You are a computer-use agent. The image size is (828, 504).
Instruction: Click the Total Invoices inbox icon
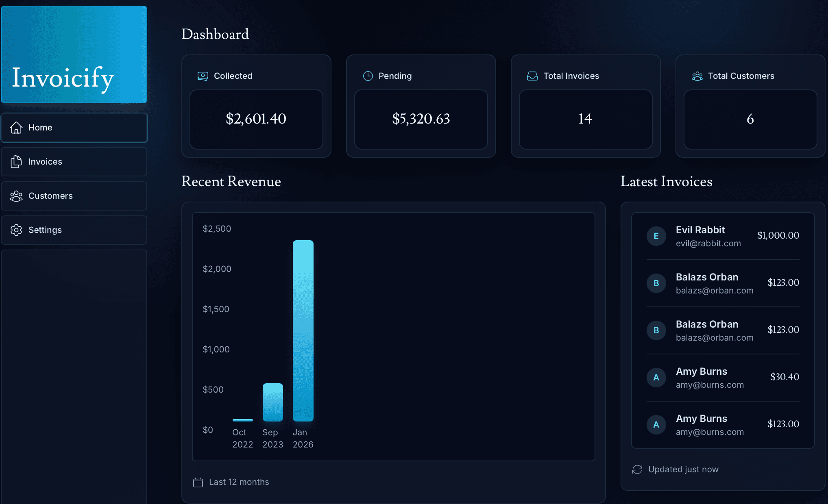[x=532, y=76]
